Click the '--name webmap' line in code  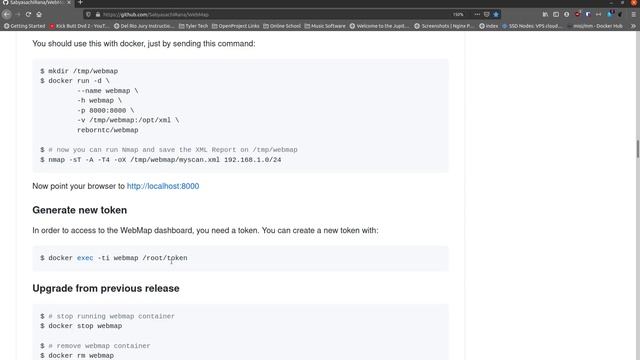click(108, 91)
